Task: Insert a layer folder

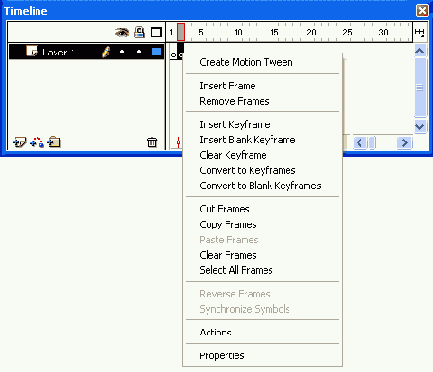Action: point(54,142)
